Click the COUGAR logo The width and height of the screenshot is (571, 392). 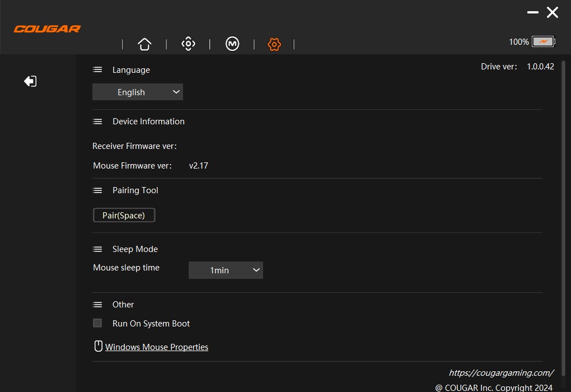(x=47, y=29)
